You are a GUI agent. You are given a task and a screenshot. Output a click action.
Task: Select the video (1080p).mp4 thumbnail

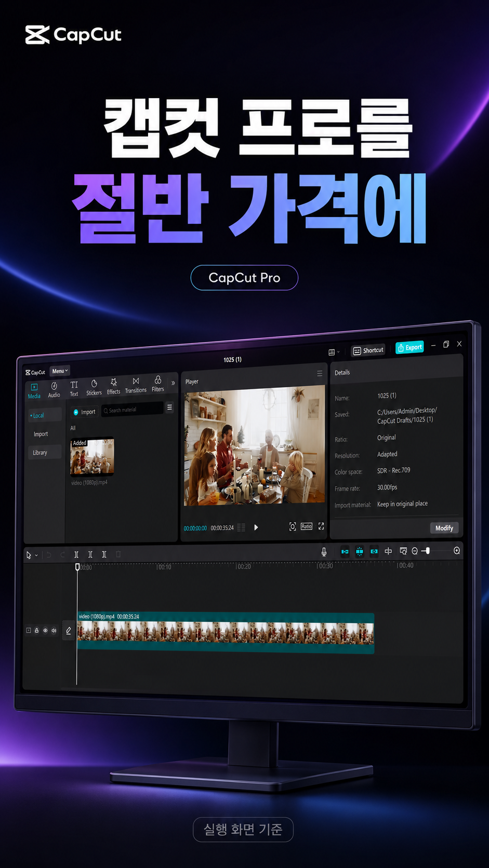[x=92, y=457]
